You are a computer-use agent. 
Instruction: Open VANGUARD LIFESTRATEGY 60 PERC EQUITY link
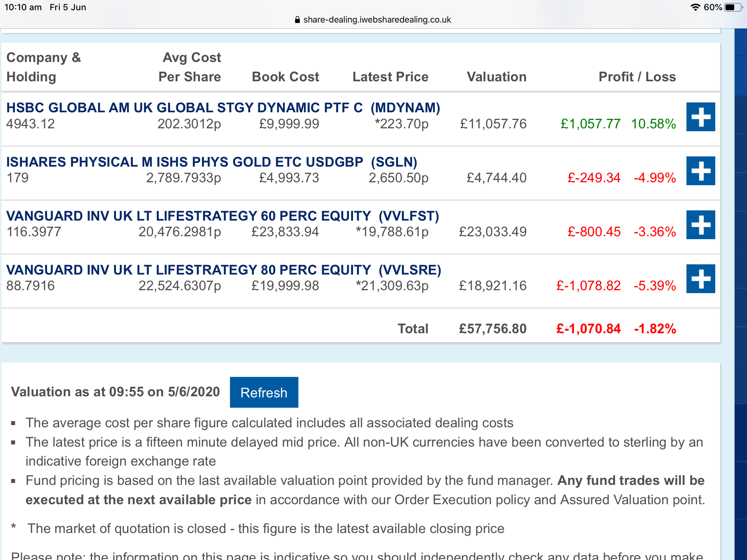[223, 216]
